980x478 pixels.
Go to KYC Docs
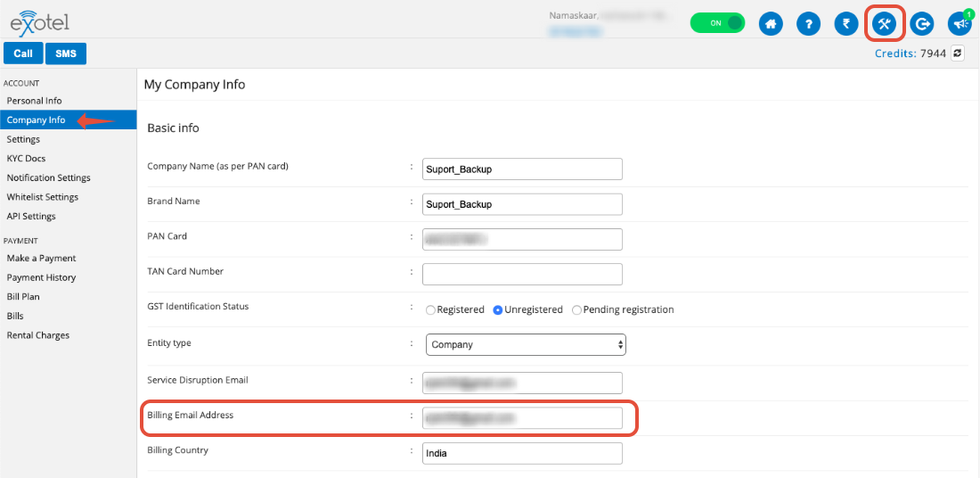26,158
